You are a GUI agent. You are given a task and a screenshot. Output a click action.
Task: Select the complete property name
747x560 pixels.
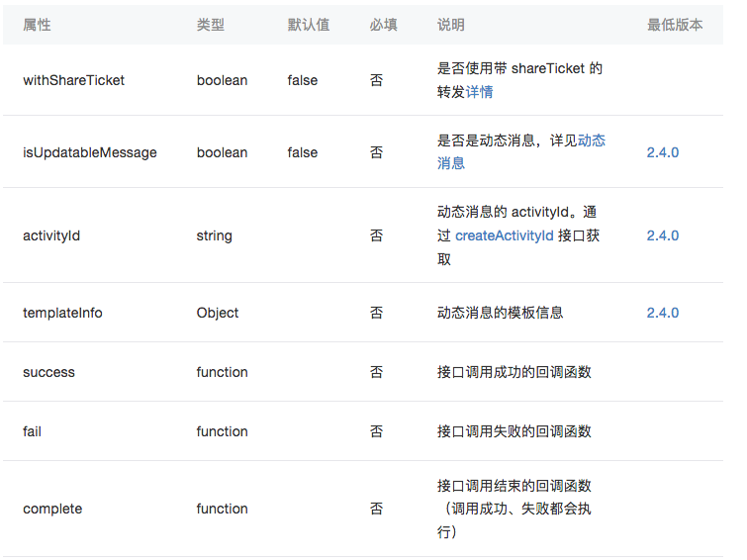(52, 509)
